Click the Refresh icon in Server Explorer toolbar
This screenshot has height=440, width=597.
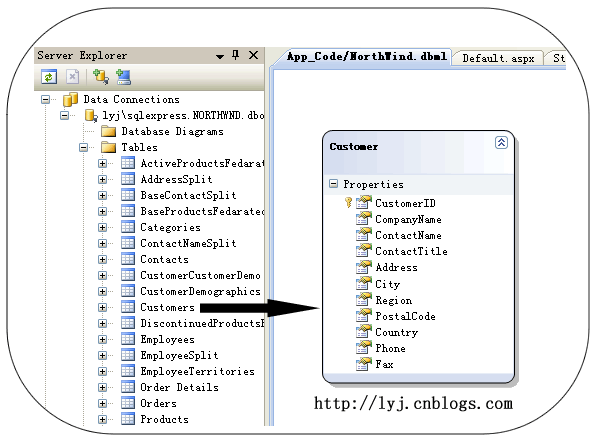pyautogui.click(x=49, y=77)
